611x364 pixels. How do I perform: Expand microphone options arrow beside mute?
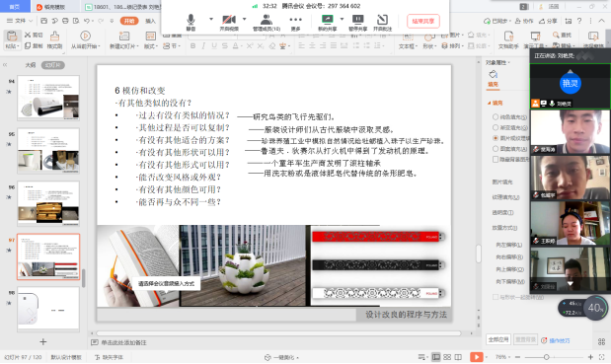tap(211, 19)
